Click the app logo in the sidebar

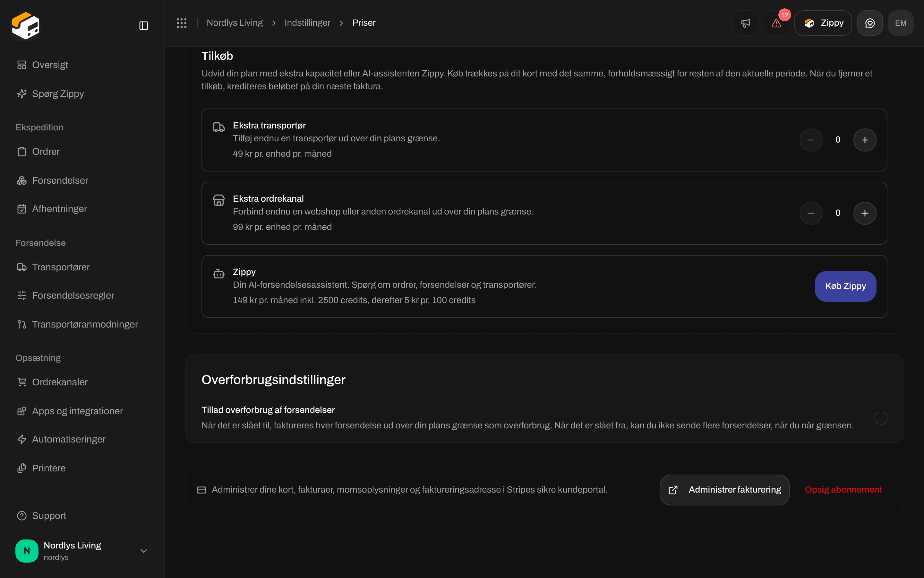point(26,26)
